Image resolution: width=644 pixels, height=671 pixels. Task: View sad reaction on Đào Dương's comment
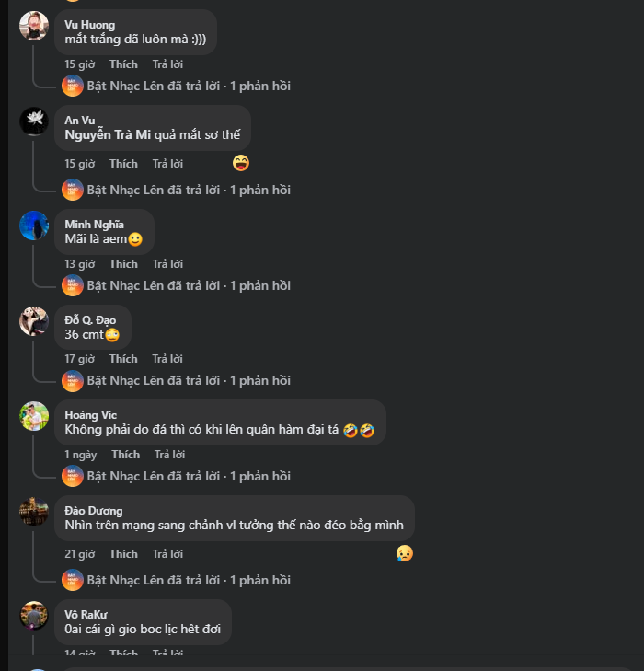[405, 553]
